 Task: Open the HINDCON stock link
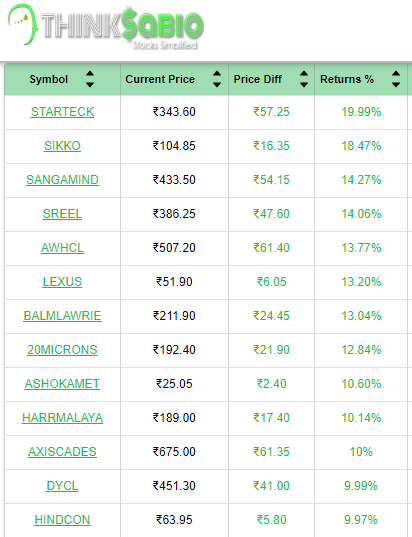(x=62, y=520)
